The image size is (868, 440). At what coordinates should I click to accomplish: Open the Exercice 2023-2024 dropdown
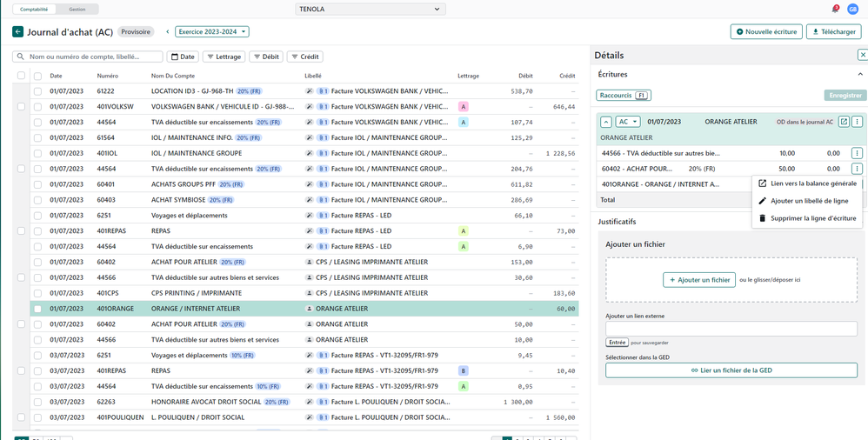[212, 32]
